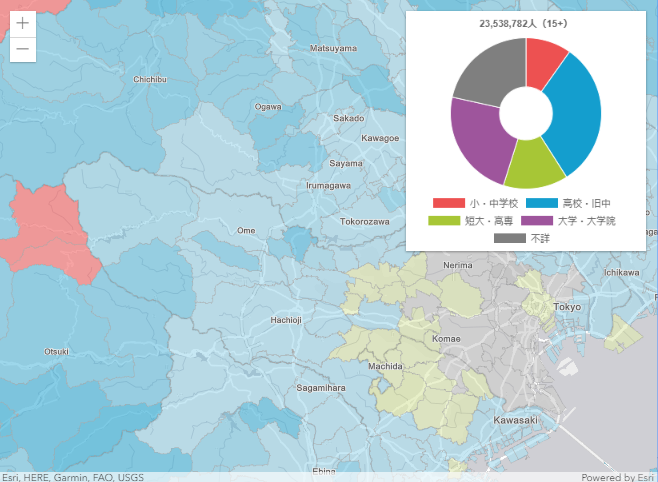The width and height of the screenshot is (658, 482).
Task: Zoom in on the map
Action: tap(23, 23)
